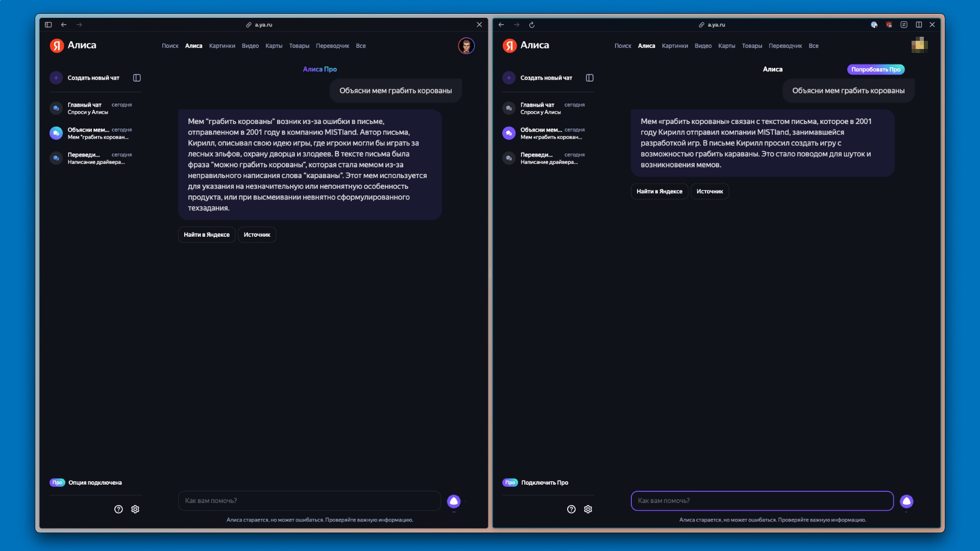The image size is (980, 551).
Task: Go forward in the right browser window
Action: pos(517,24)
